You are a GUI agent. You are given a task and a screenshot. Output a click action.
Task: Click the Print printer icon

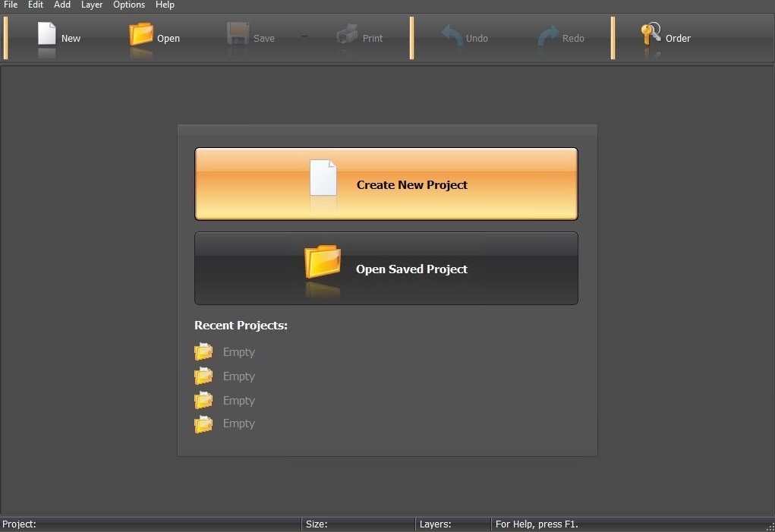347,34
